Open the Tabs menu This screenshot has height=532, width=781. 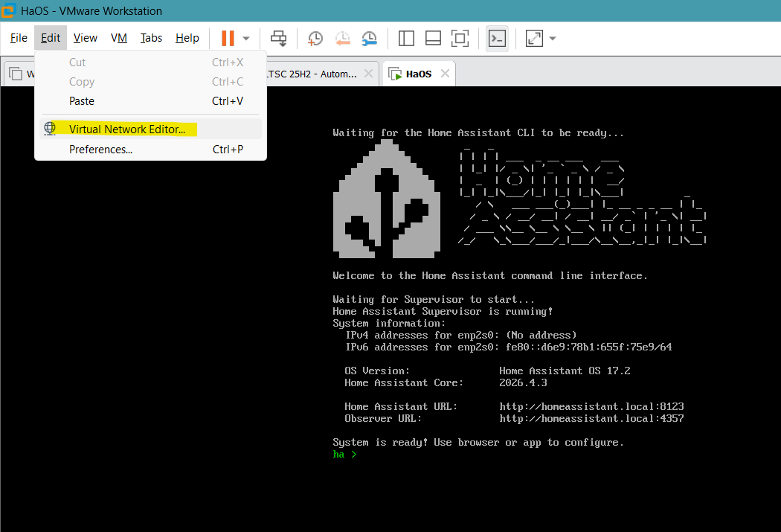pyautogui.click(x=151, y=38)
